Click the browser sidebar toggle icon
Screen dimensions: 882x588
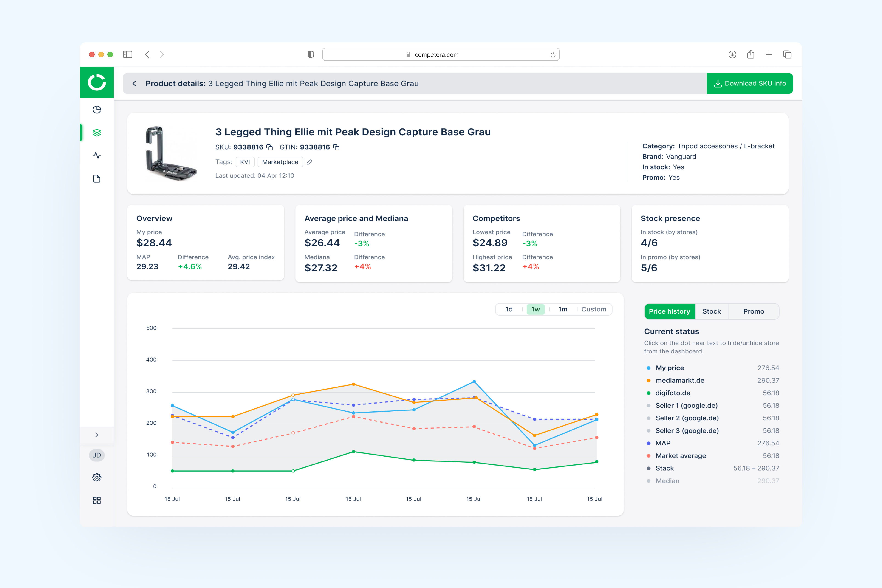point(127,54)
